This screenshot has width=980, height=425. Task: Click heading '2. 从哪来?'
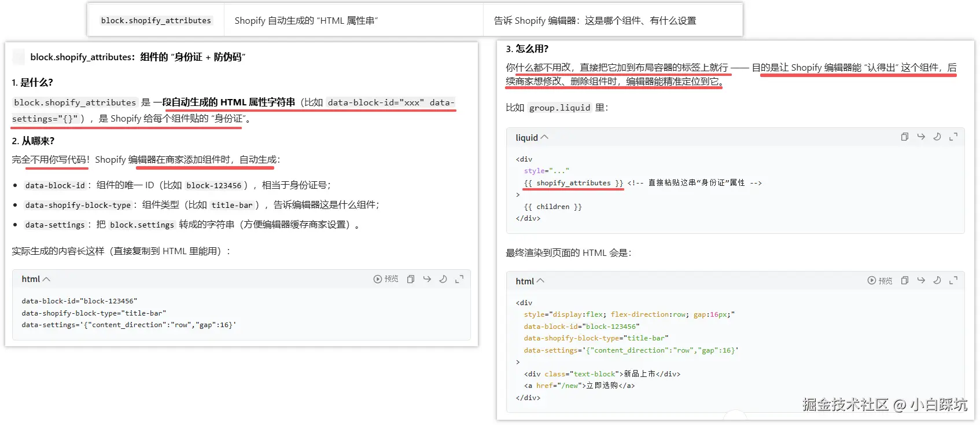point(33,141)
